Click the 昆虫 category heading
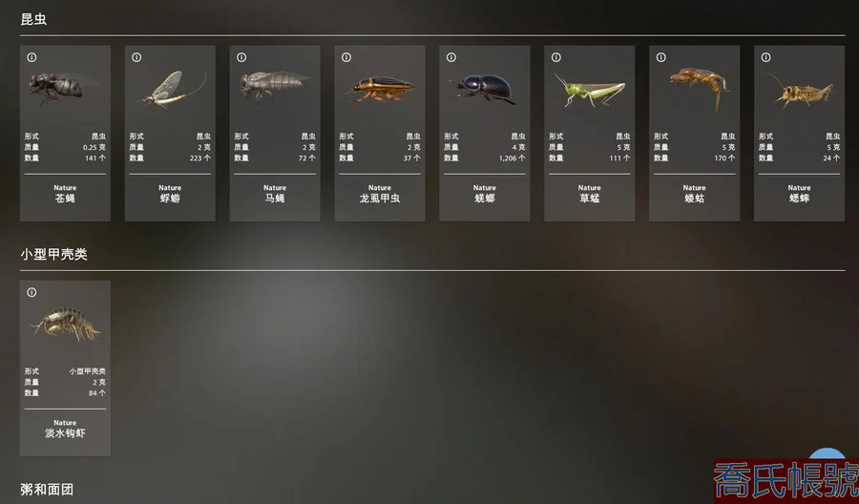This screenshot has width=859, height=504. (33, 19)
